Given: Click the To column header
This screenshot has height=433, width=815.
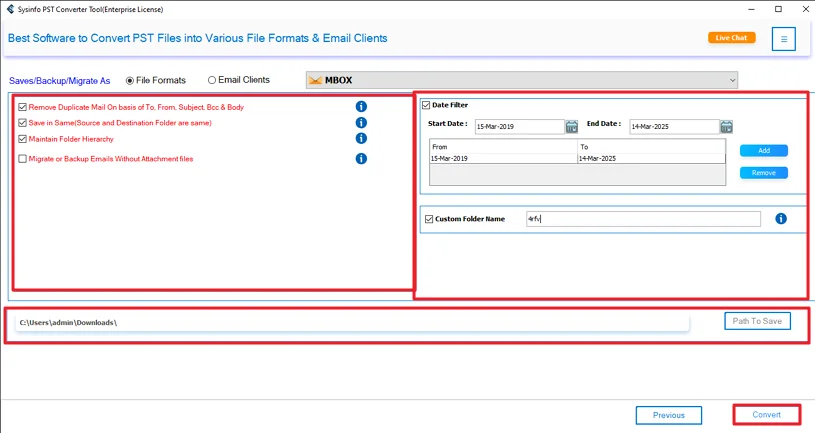Looking at the screenshot, I should point(651,147).
